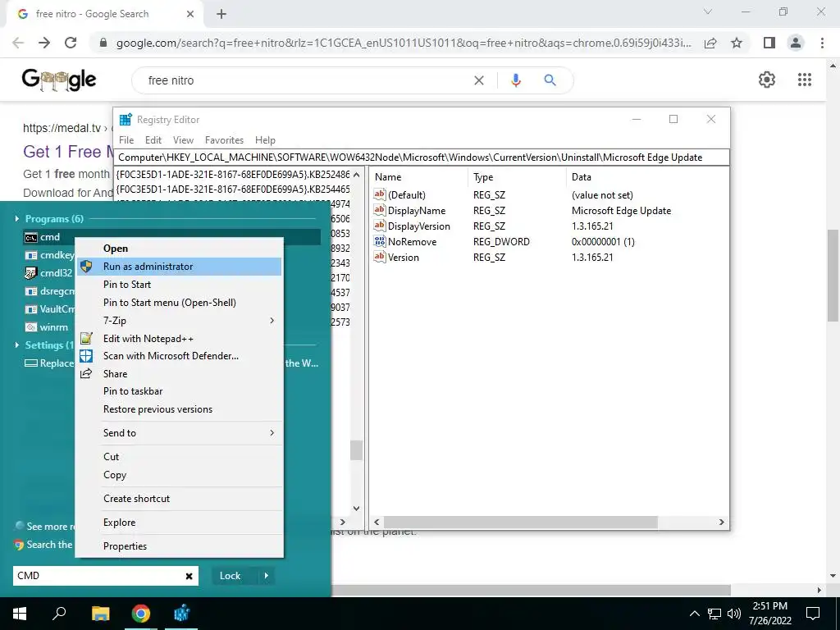Choose Scan with Microsoft Defender
The width and height of the screenshot is (840, 630).
pyautogui.click(x=179, y=356)
